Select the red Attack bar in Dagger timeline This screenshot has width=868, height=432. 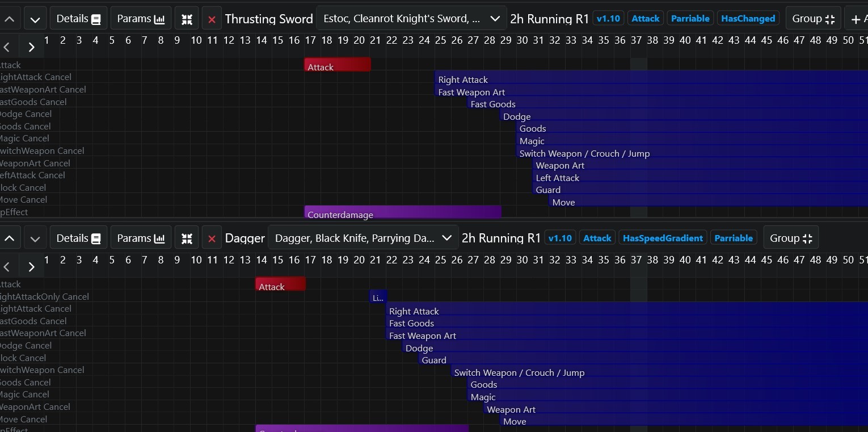[280, 284]
